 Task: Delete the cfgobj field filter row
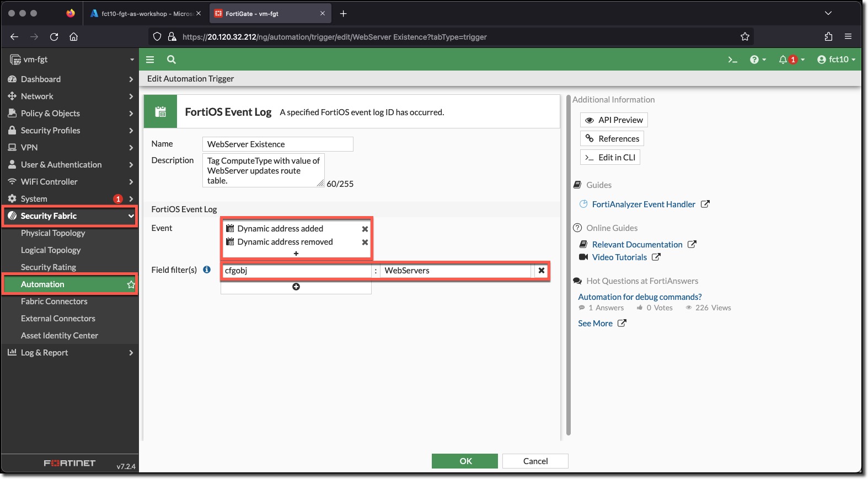click(542, 271)
